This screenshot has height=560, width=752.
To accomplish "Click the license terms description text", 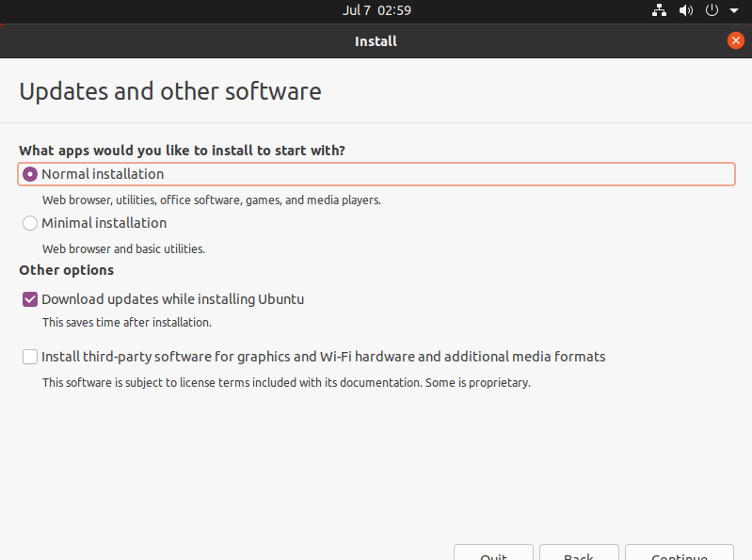I will [286, 383].
